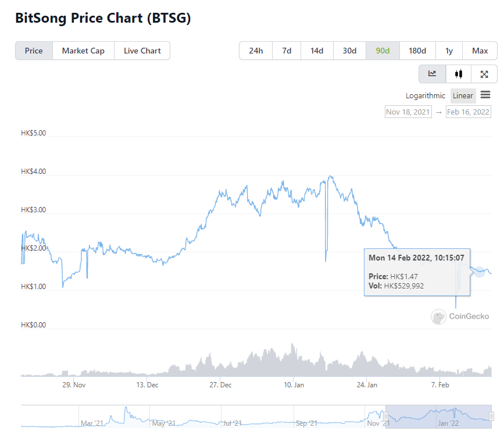Open the Live Chart tab

point(142,51)
